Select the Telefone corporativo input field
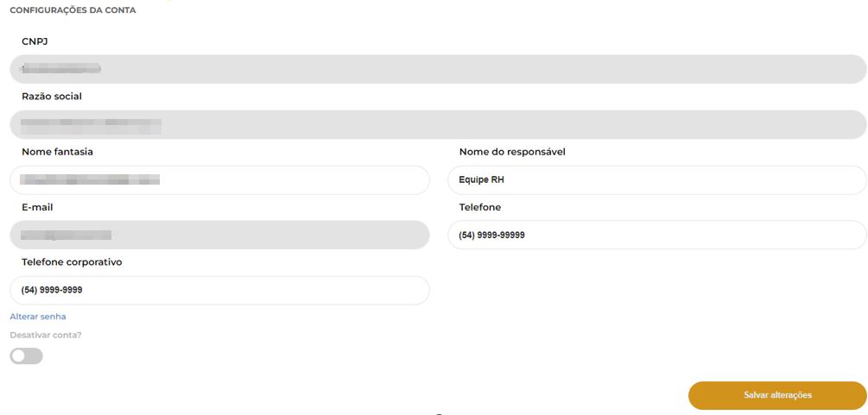 point(219,290)
